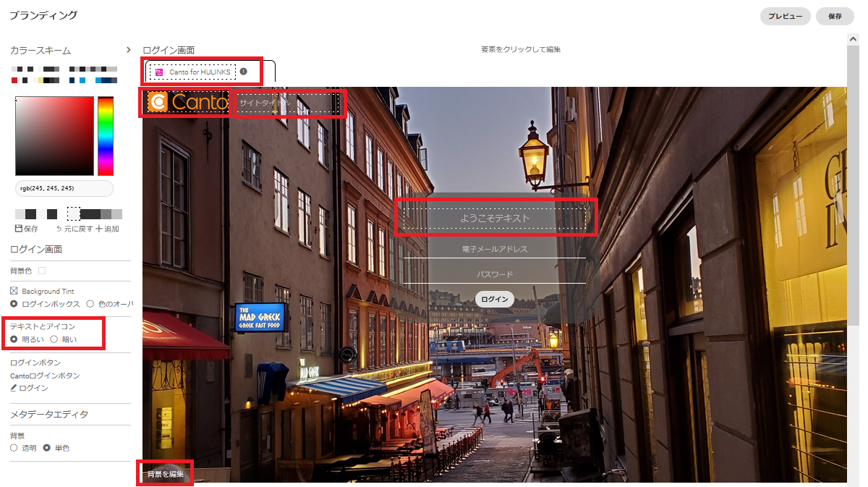Click the 背景を編集 button

point(166,474)
